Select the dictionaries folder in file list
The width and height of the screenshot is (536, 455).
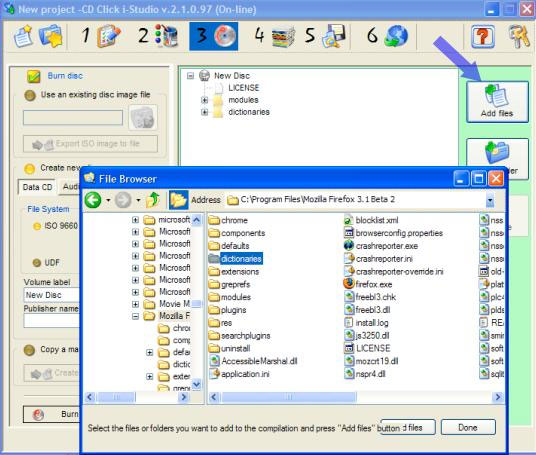(236, 259)
